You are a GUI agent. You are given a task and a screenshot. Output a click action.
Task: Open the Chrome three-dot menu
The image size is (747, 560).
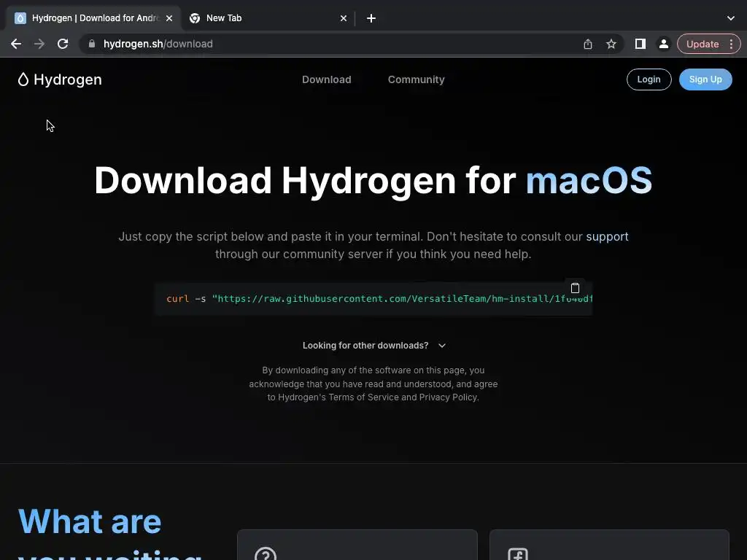click(x=731, y=44)
